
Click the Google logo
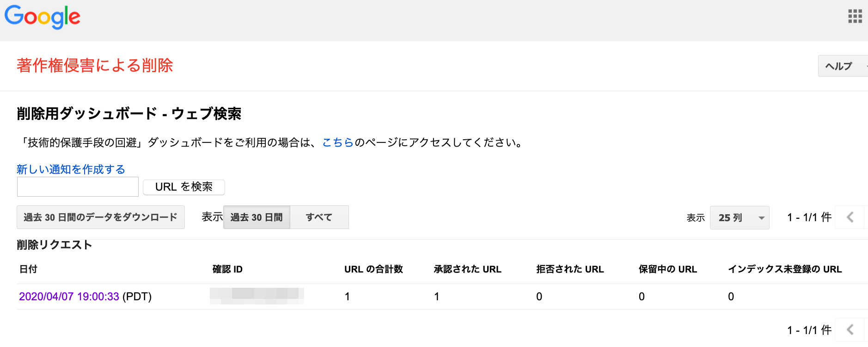pyautogui.click(x=43, y=17)
